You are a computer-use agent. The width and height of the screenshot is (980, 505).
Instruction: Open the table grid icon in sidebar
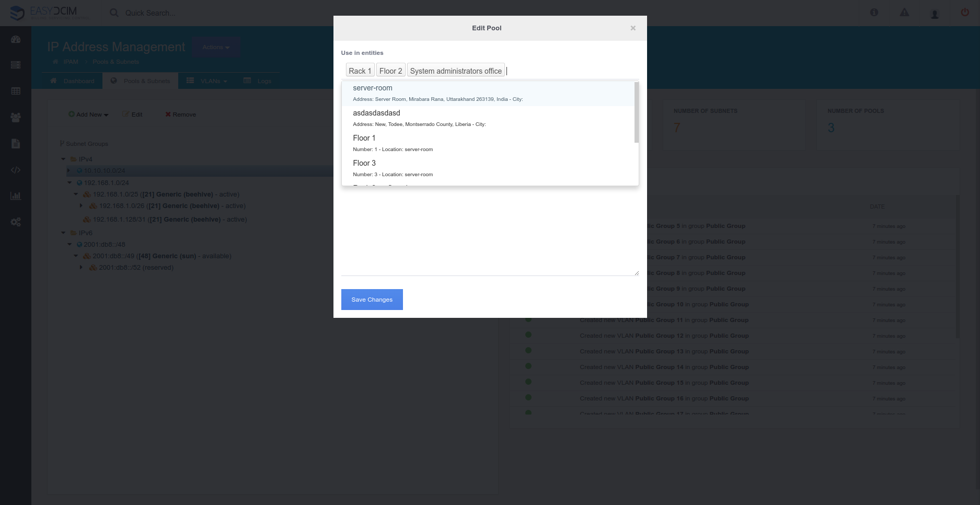click(16, 91)
